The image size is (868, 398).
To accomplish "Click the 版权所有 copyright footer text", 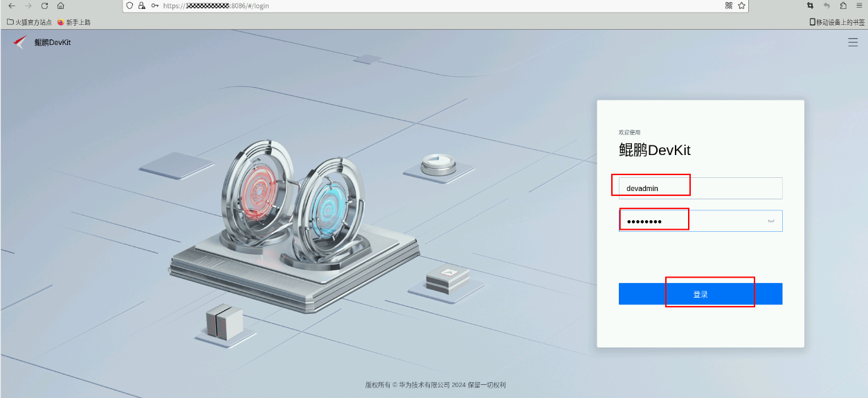I will [x=435, y=385].
